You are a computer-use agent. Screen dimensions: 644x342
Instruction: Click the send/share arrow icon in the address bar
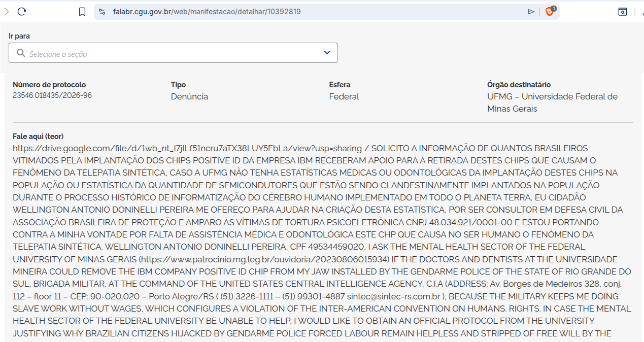(531, 12)
